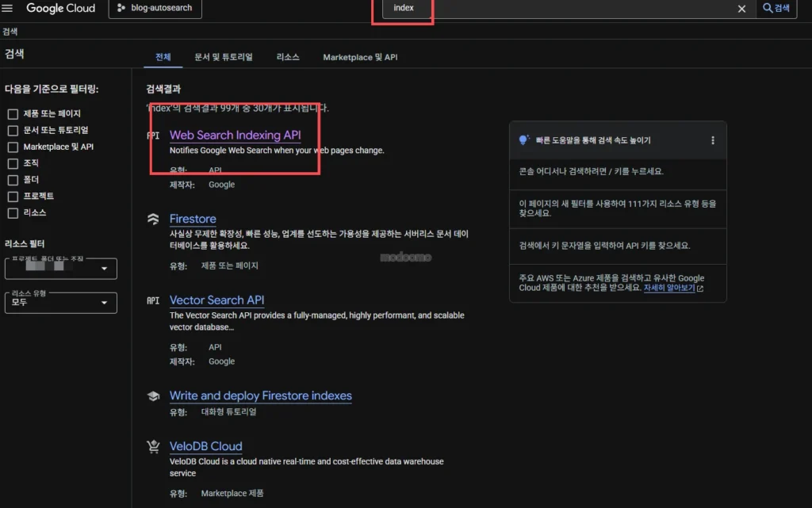Open the blog-autosearch project selector
The height and width of the screenshot is (508, 812).
click(x=155, y=9)
